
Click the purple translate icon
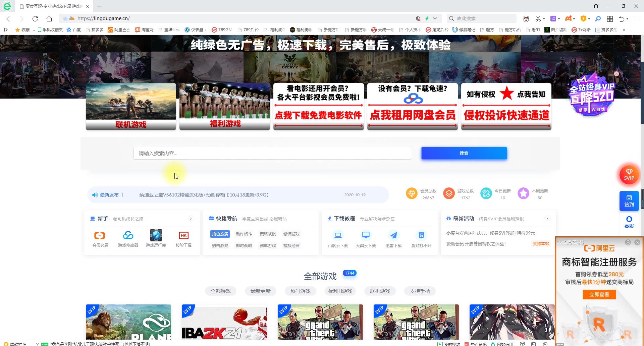click(x=553, y=19)
